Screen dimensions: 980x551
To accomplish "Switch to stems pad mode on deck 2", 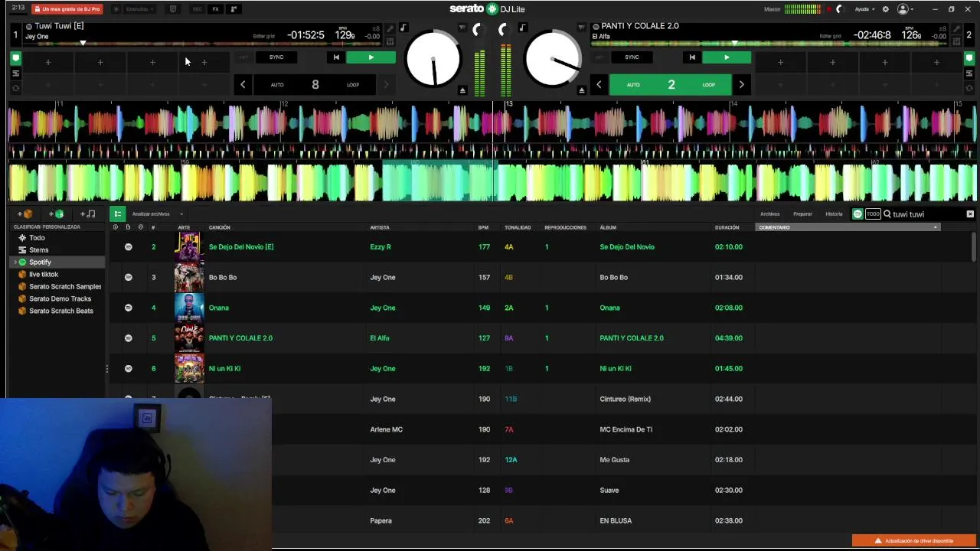I will [969, 73].
